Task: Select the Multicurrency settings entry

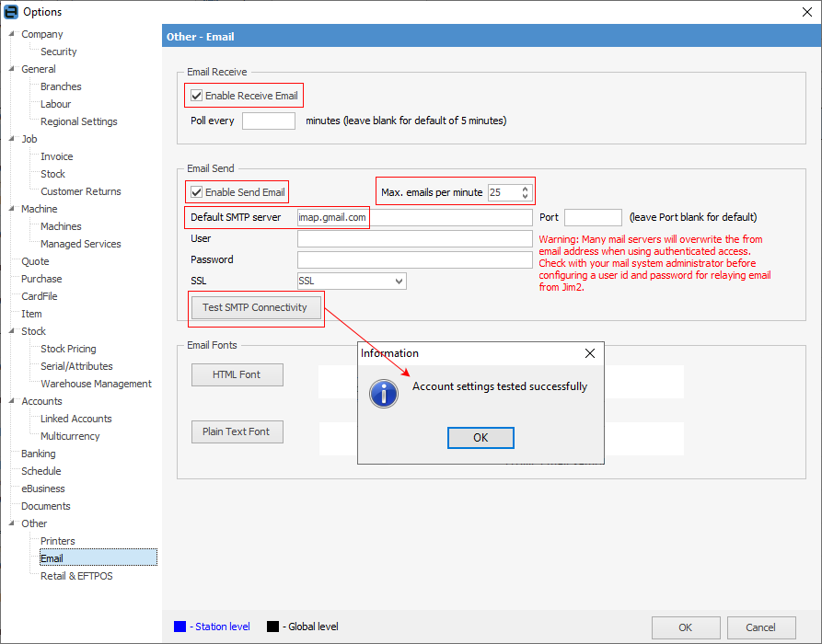Action: coord(72,435)
